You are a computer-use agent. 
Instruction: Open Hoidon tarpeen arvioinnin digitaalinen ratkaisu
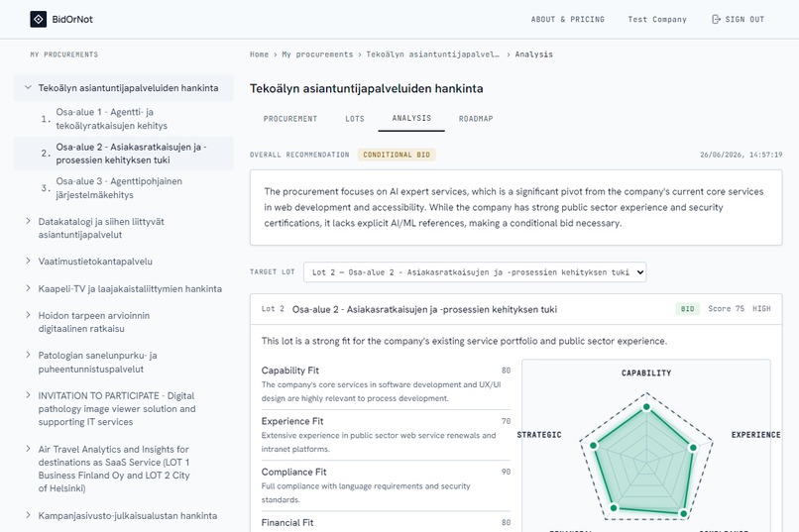tap(94, 322)
